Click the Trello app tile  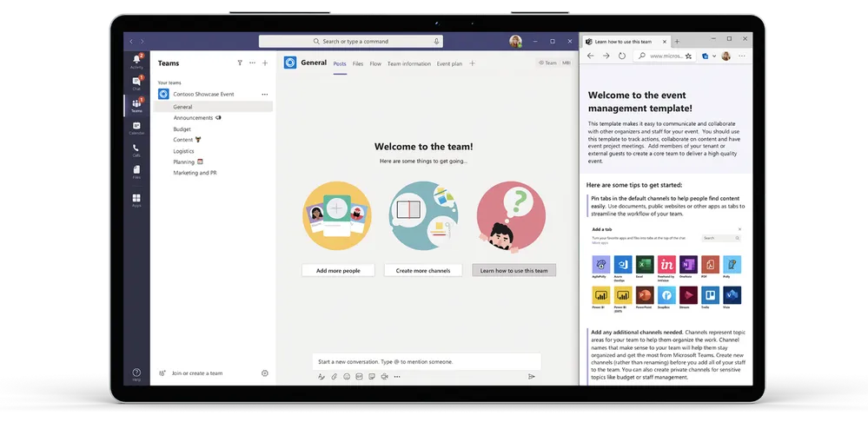click(x=710, y=295)
